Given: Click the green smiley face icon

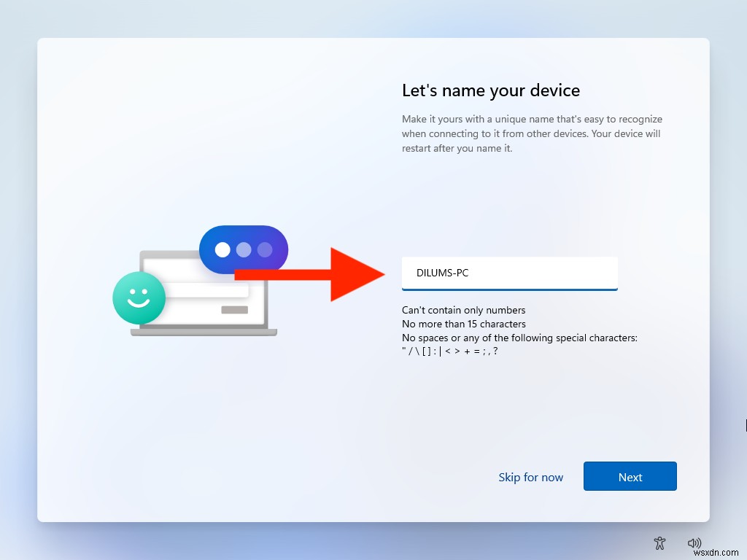Looking at the screenshot, I should (139, 299).
